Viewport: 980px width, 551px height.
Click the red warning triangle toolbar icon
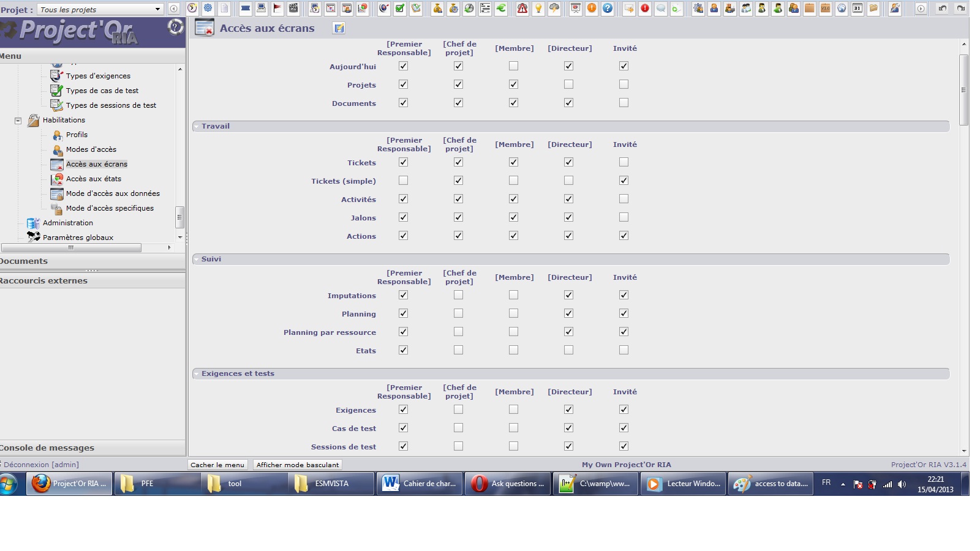pos(522,9)
